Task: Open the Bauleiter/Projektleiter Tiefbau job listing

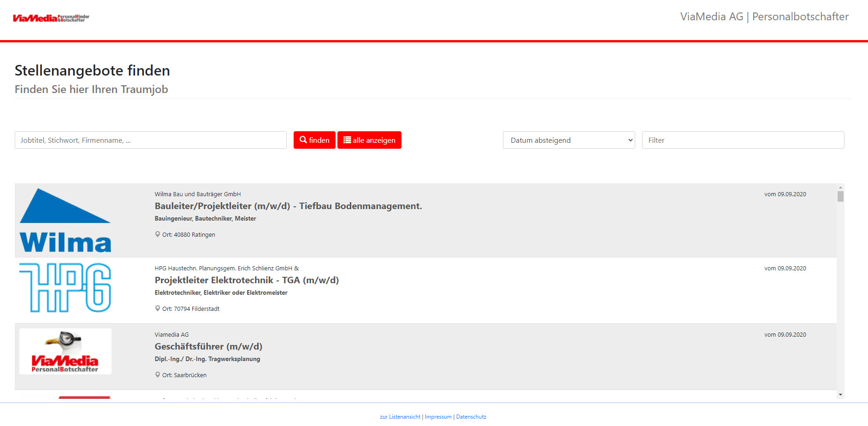Action: (x=288, y=206)
